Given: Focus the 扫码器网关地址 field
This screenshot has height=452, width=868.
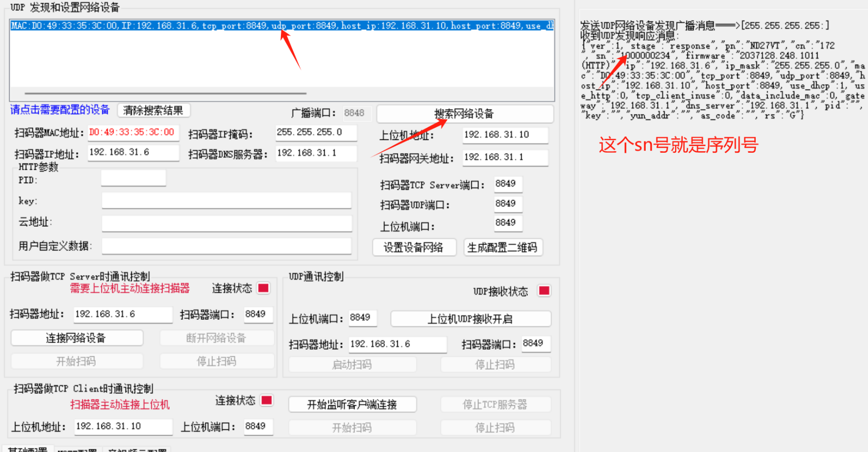Looking at the screenshot, I should (x=505, y=157).
